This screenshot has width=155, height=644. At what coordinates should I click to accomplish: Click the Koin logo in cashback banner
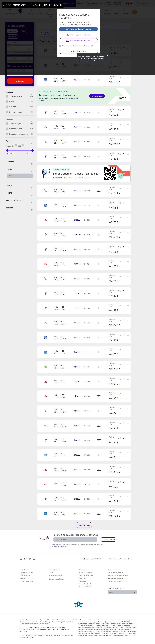(123, 98)
